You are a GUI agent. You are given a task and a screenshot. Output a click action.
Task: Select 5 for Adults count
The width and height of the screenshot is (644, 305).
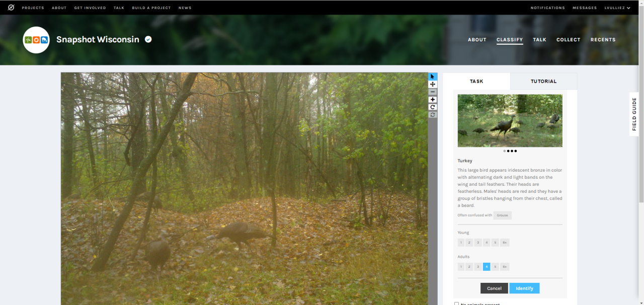tap(495, 267)
